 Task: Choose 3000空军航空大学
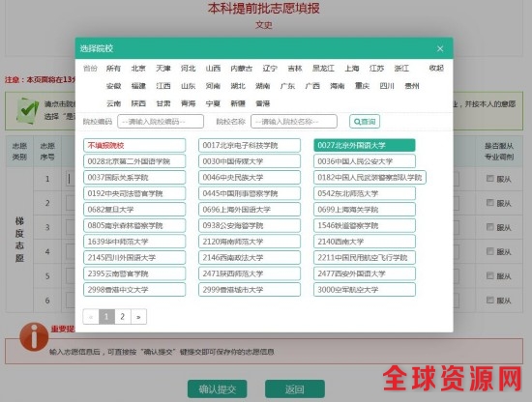[x=365, y=290]
